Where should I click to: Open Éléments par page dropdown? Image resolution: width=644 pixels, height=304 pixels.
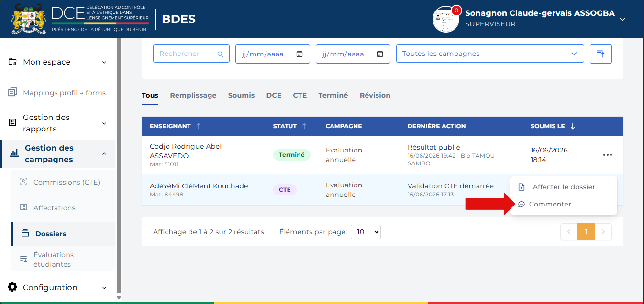[x=366, y=232]
